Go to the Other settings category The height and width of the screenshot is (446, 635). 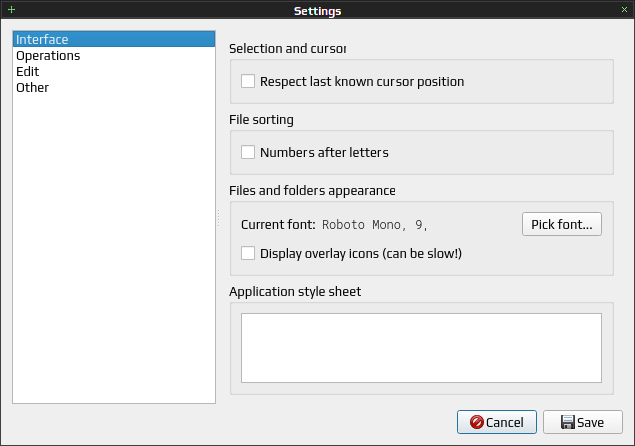[32, 88]
